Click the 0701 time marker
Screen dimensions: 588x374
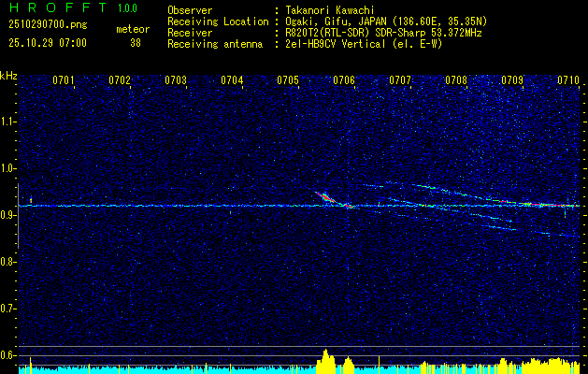[63, 80]
